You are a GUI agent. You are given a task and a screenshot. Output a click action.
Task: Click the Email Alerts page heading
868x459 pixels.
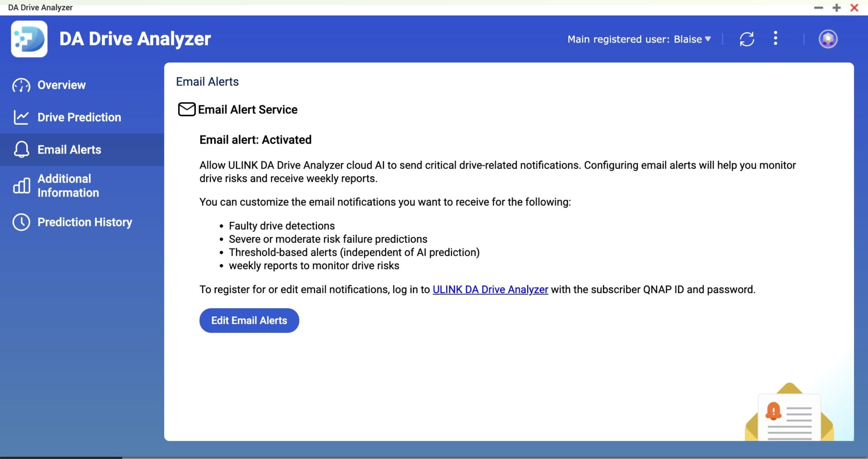click(x=207, y=82)
